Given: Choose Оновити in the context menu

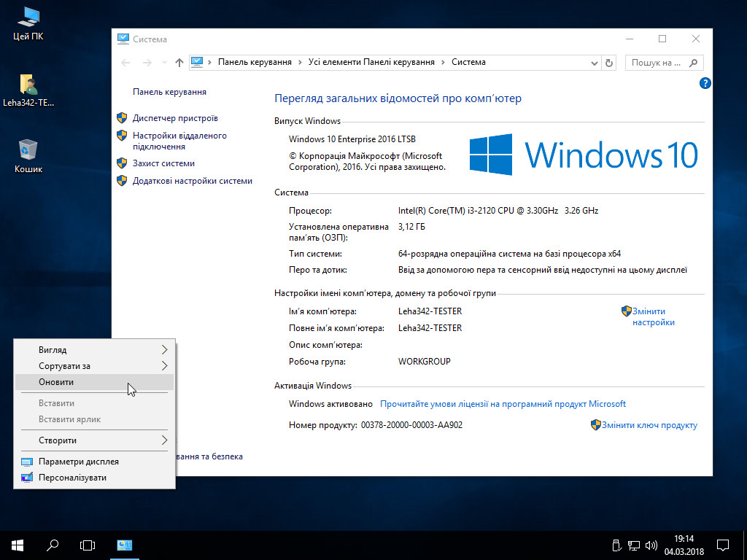Looking at the screenshot, I should click(57, 382).
